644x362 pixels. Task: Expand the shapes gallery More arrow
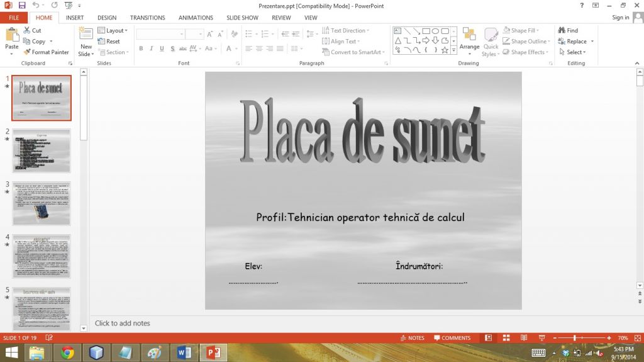pos(453,50)
